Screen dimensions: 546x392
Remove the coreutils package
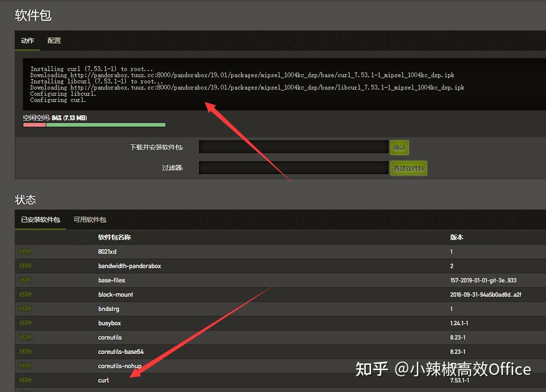coord(25,337)
